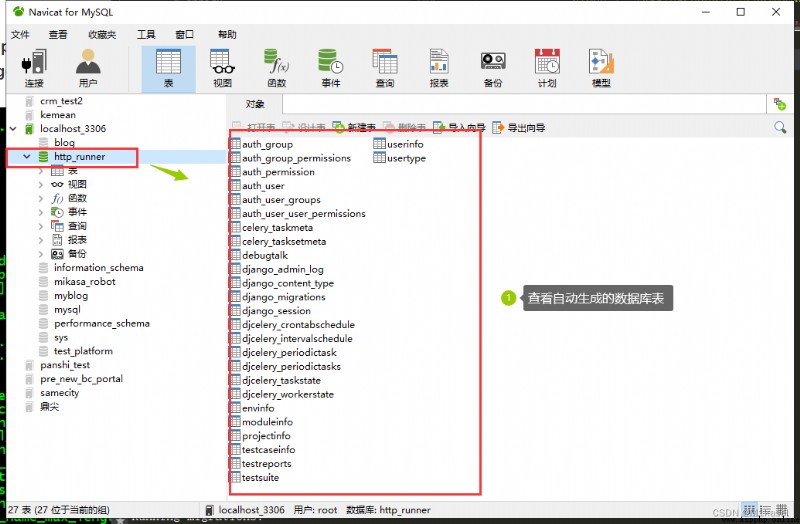
Task: Open the 工具 tools menu
Action: click(x=146, y=34)
